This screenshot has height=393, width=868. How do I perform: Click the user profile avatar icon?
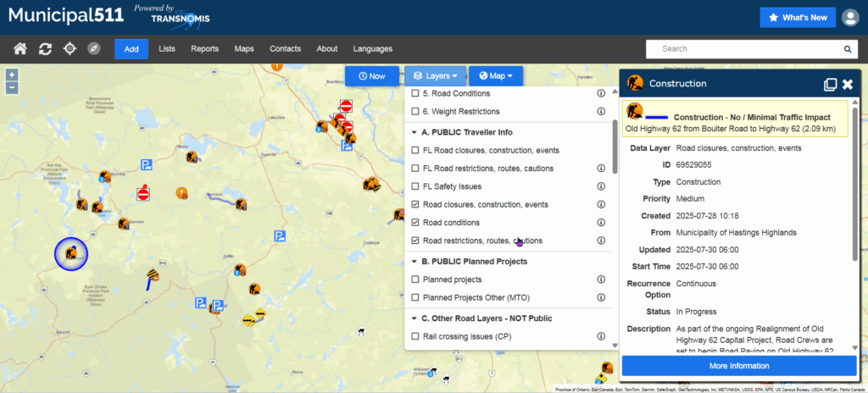850,18
